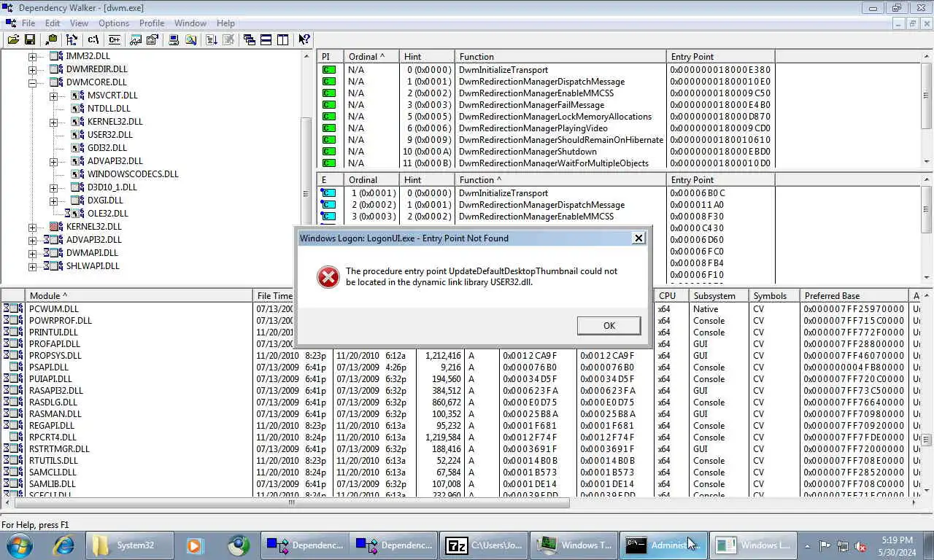Open the File menu

click(28, 23)
